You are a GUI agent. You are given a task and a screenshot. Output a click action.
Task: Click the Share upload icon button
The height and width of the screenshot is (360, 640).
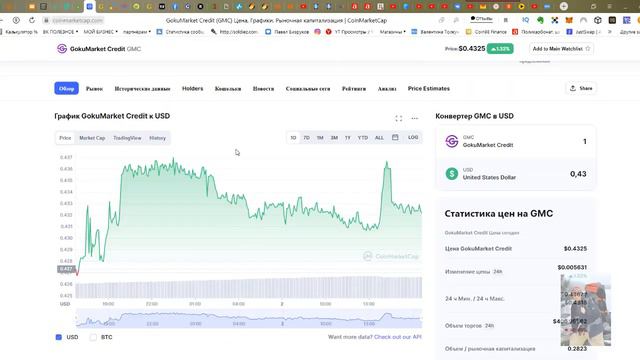581,88
